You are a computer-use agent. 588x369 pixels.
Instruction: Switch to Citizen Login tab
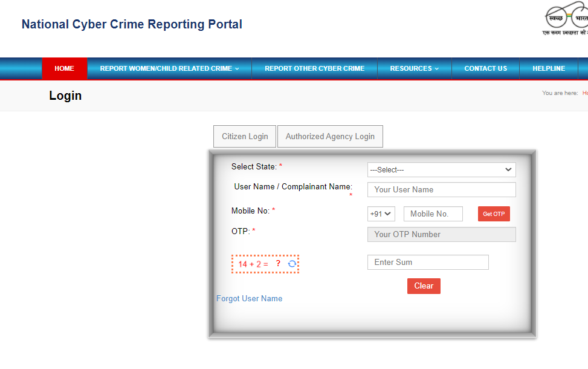(245, 136)
